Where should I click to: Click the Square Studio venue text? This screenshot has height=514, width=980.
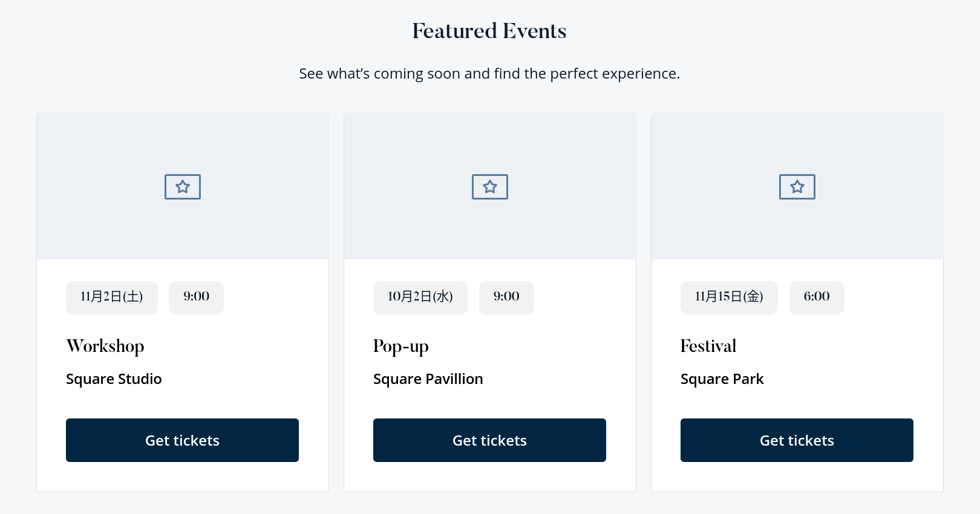point(114,379)
